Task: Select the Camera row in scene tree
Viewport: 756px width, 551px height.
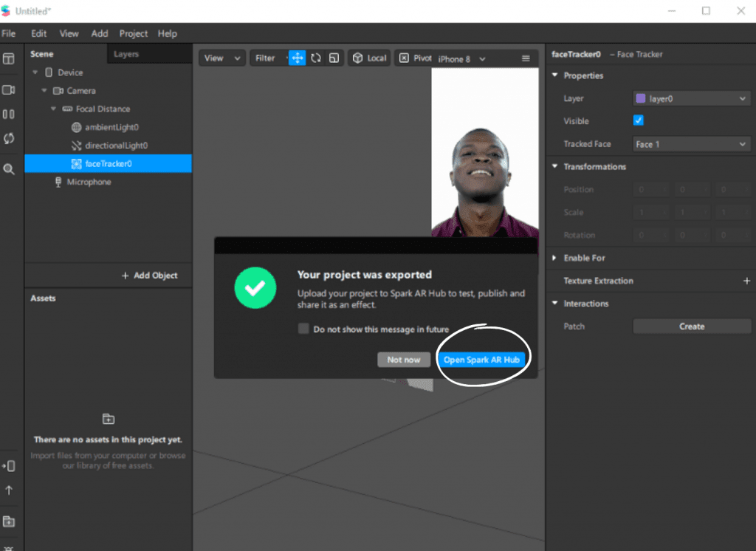Action: click(x=109, y=91)
